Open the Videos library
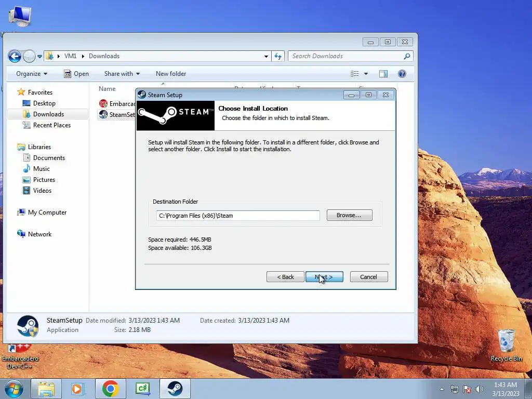This screenshot has width=532, height=399. (37, 190)
